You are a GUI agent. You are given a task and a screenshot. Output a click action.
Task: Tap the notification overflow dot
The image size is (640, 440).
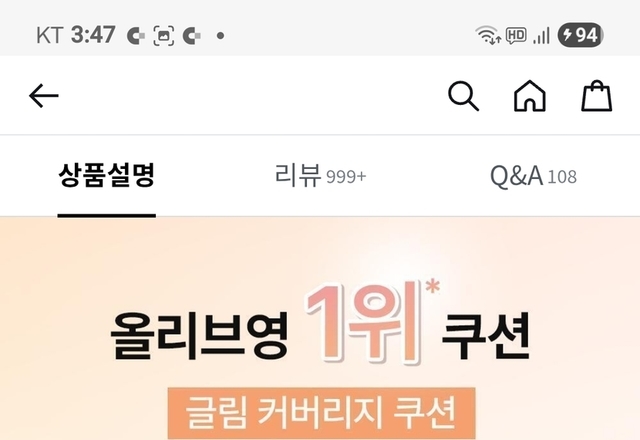pos(220,36)
